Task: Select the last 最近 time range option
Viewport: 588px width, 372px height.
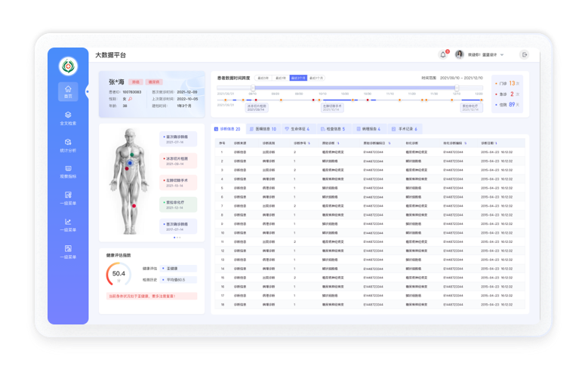Action: pos(316,78)
